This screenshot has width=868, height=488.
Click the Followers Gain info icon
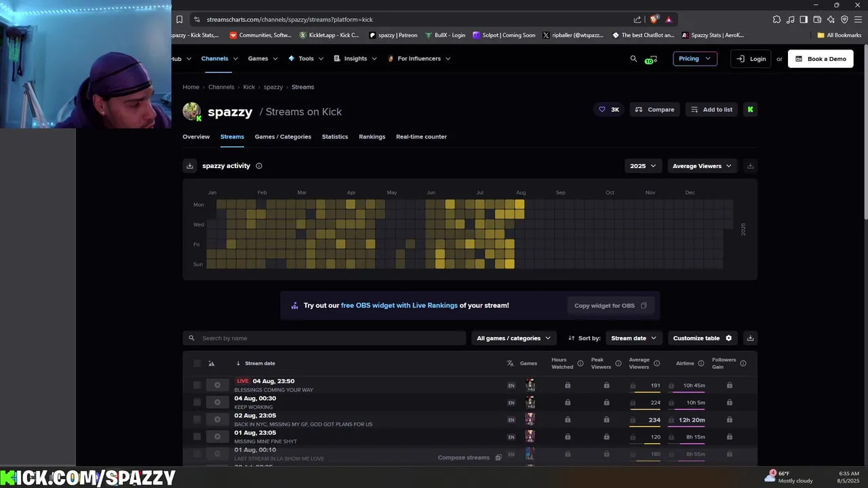pyautogui.click(x=743, y=364)
